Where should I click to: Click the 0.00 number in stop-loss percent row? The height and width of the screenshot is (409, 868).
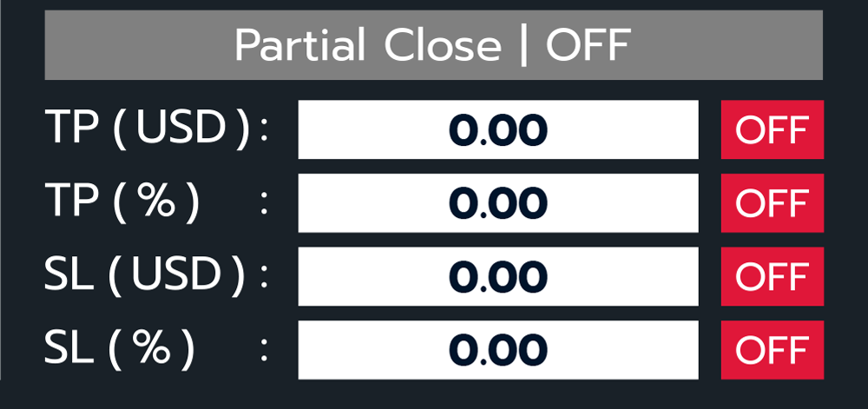(497, 350)
